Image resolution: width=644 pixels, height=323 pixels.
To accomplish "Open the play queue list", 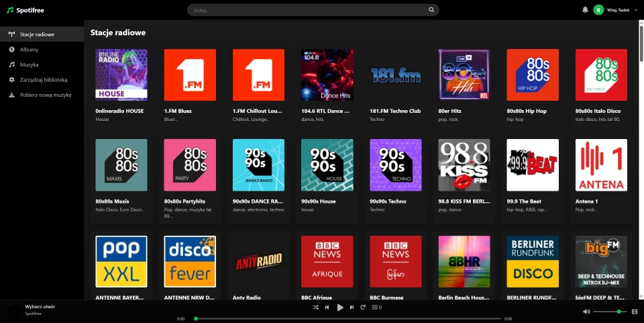I will click(376, 308).
